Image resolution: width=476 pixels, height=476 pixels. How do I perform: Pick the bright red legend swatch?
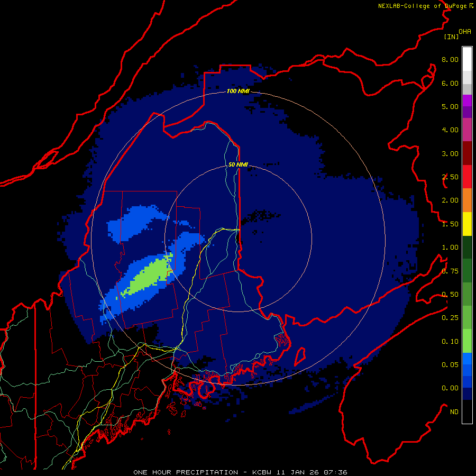(467, 177)
